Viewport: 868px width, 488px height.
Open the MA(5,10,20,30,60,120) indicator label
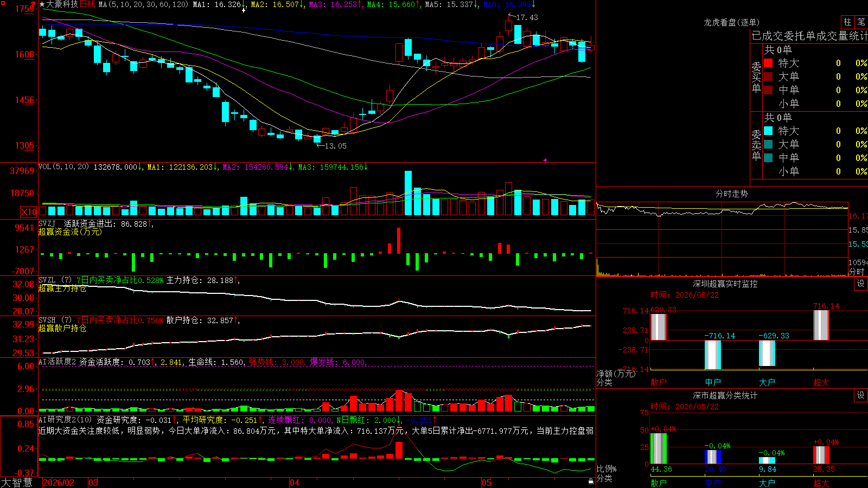coord(143,4)
